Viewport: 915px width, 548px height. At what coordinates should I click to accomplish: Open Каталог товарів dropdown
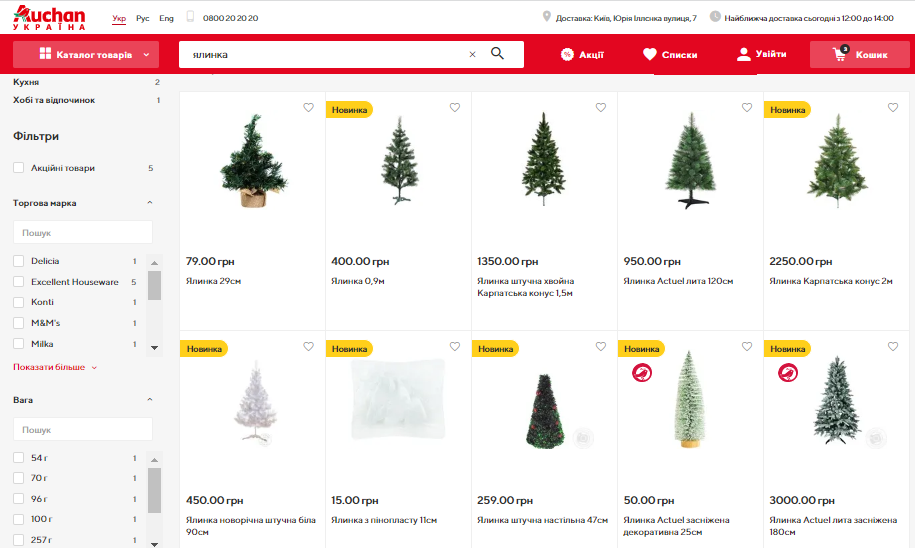click(x=86, y=54)
